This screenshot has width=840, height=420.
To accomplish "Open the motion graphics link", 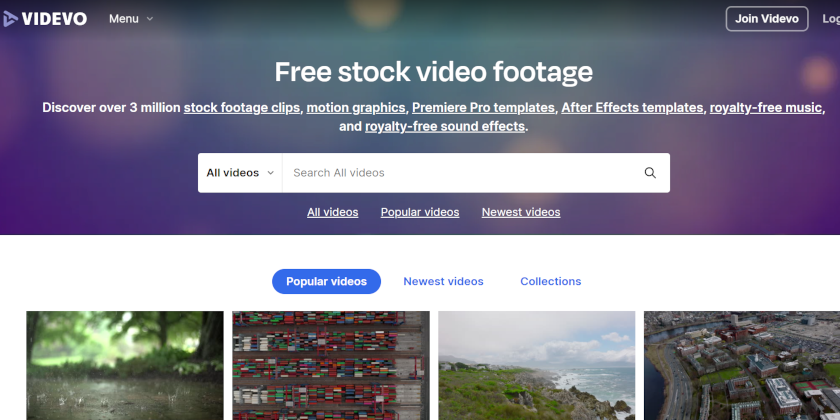I will 356,108.
